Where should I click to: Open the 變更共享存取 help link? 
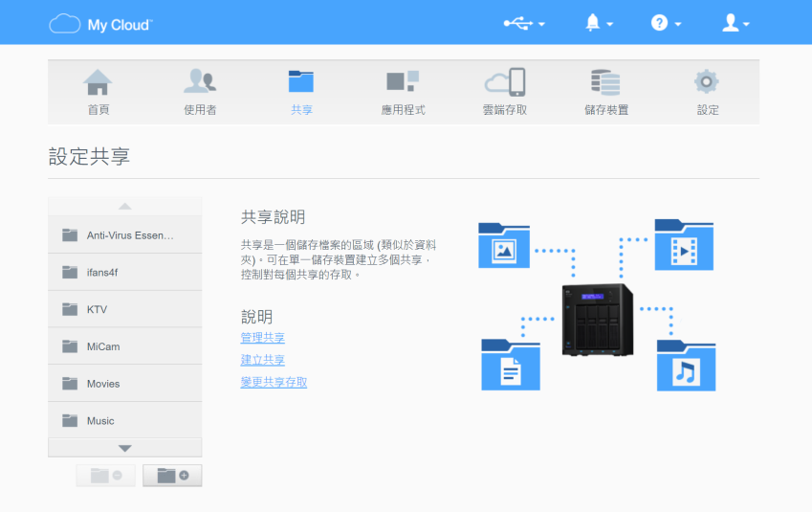pos(274,382)
